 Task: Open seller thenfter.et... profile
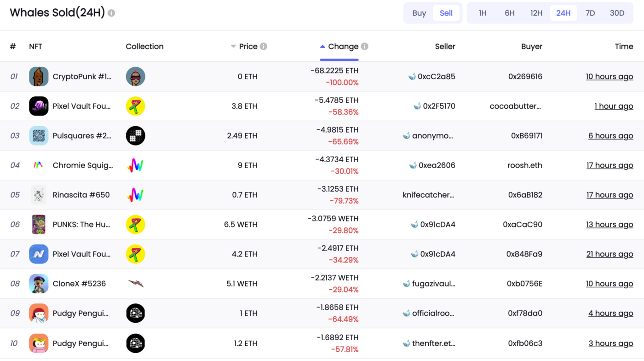point(434,343)
